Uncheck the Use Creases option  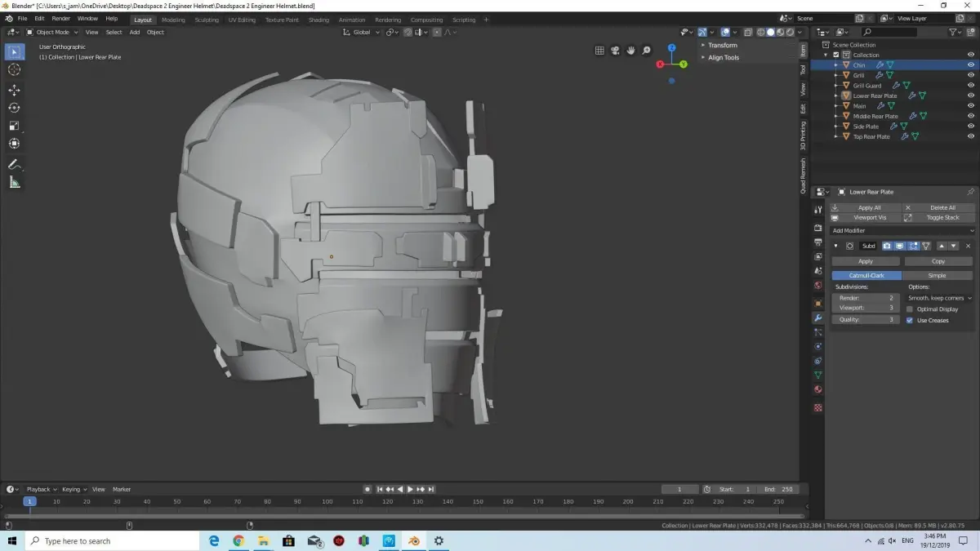910,320
